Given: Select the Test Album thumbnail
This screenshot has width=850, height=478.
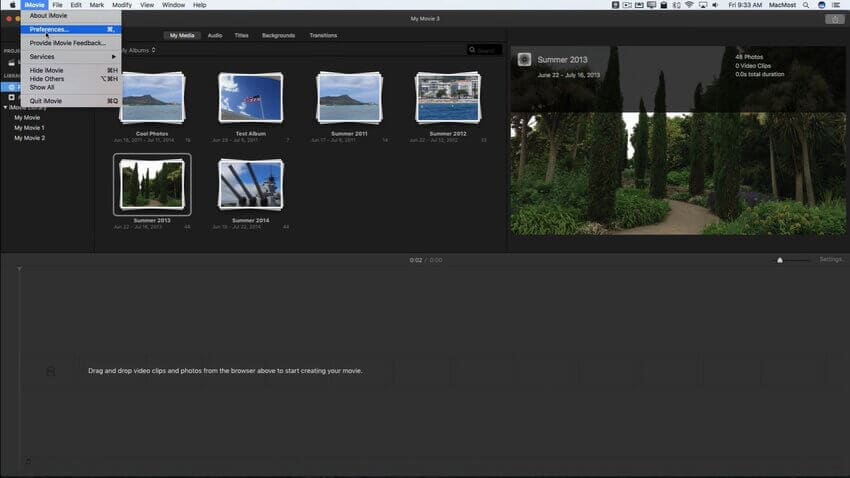Looking at the screenshot, I should tap(250, 98).
